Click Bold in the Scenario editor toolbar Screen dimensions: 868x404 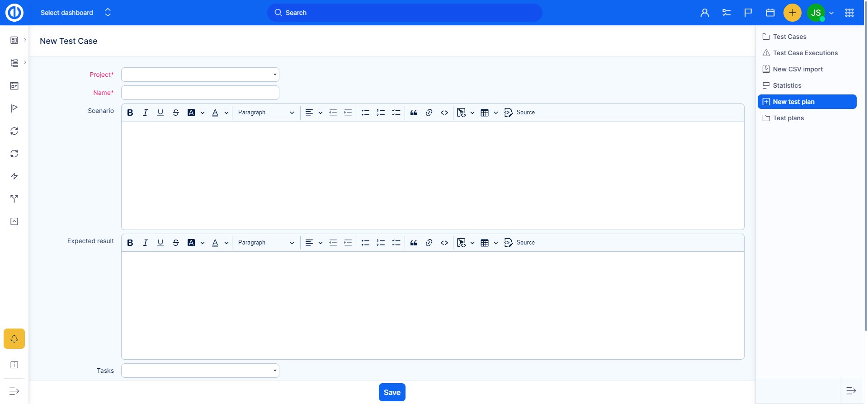(x=130, y=113)
